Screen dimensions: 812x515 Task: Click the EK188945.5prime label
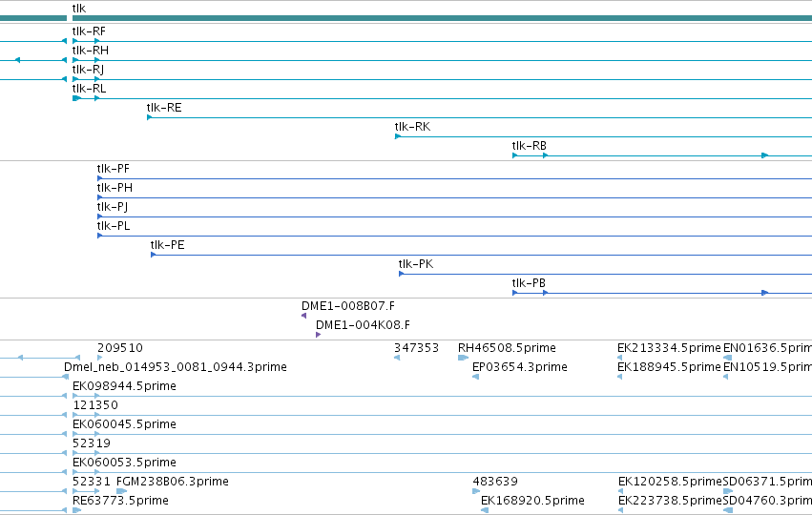[669, 367]
